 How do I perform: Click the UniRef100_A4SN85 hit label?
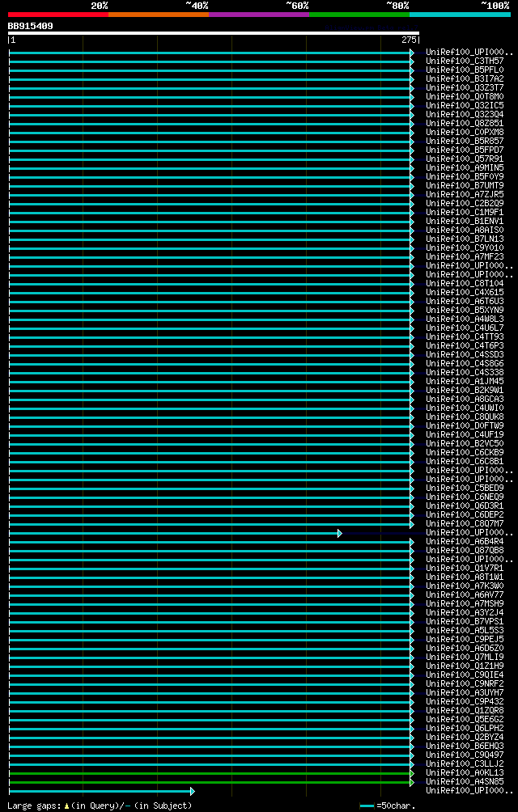(465, 781)
